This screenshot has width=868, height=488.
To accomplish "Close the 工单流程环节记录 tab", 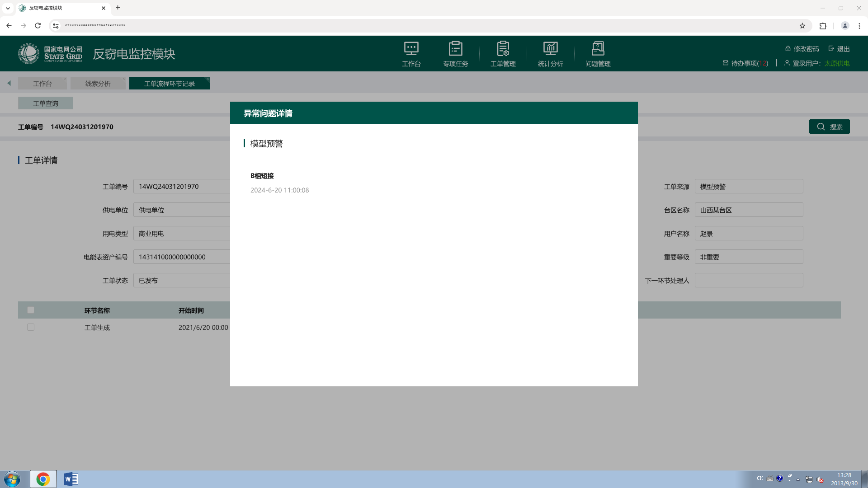I will 208,79.
